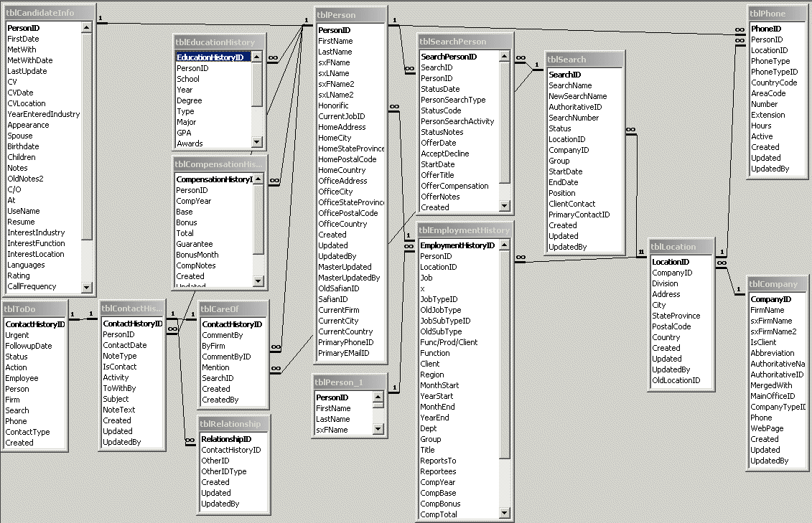Select YearEnteredIndustry in tblCandidateInfo
Screen dimensions: 812x523
point(44,114)
